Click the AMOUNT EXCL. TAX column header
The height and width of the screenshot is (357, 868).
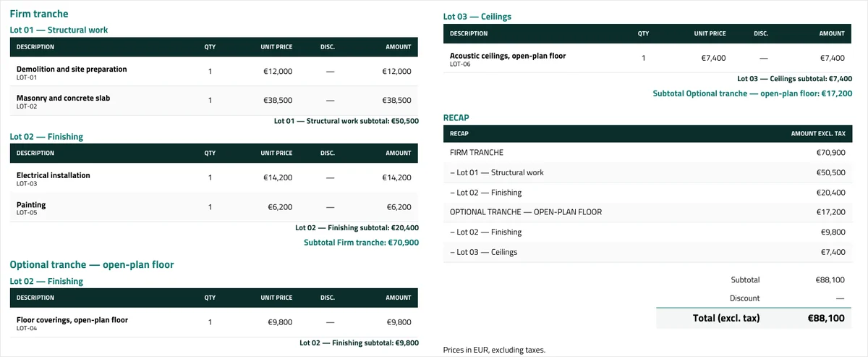[818, 134]
